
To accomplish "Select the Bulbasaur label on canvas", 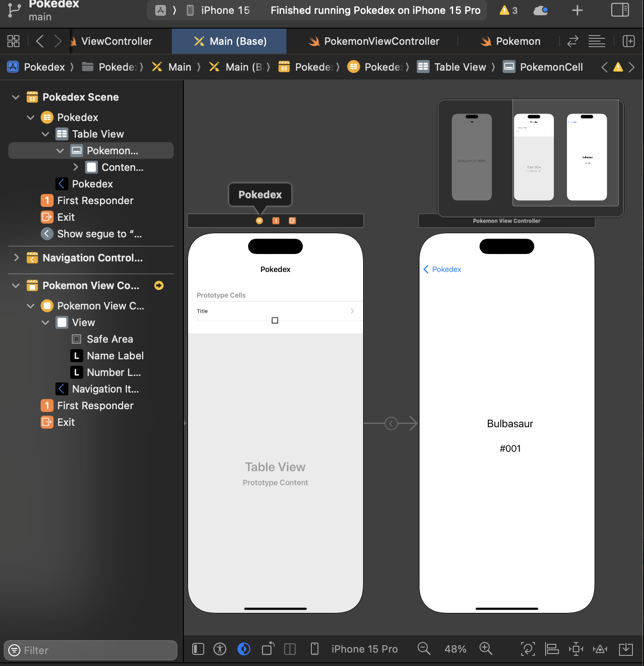I will pos(510,424).
